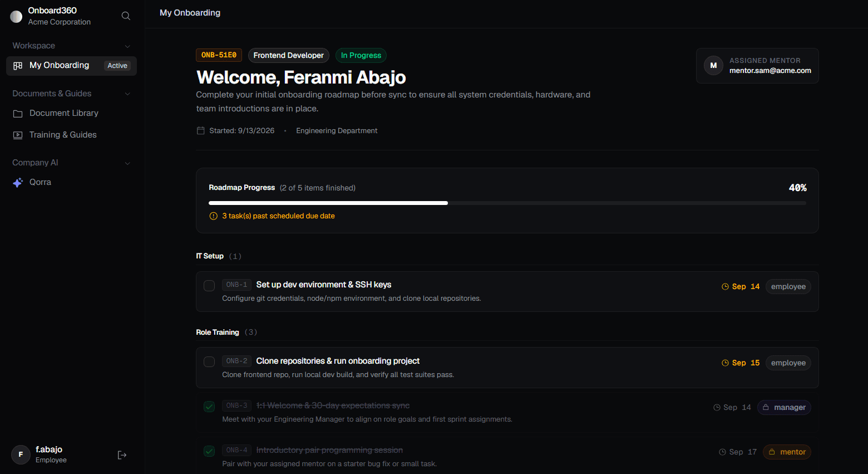Open My Onboarding in sidebar
The image size is (868, 474).
(x=71, y=66)
